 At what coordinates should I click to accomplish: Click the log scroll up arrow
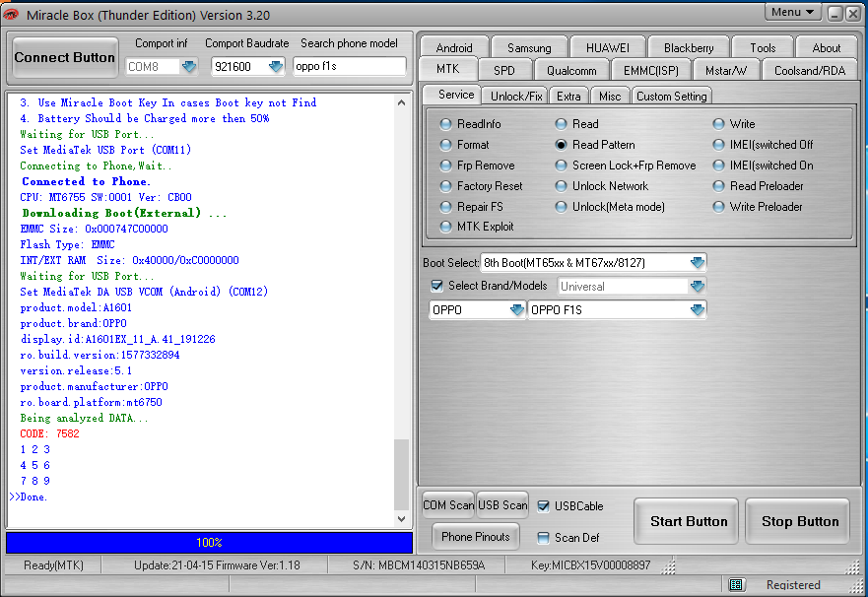pyautogui.click(x=401, y=102)
